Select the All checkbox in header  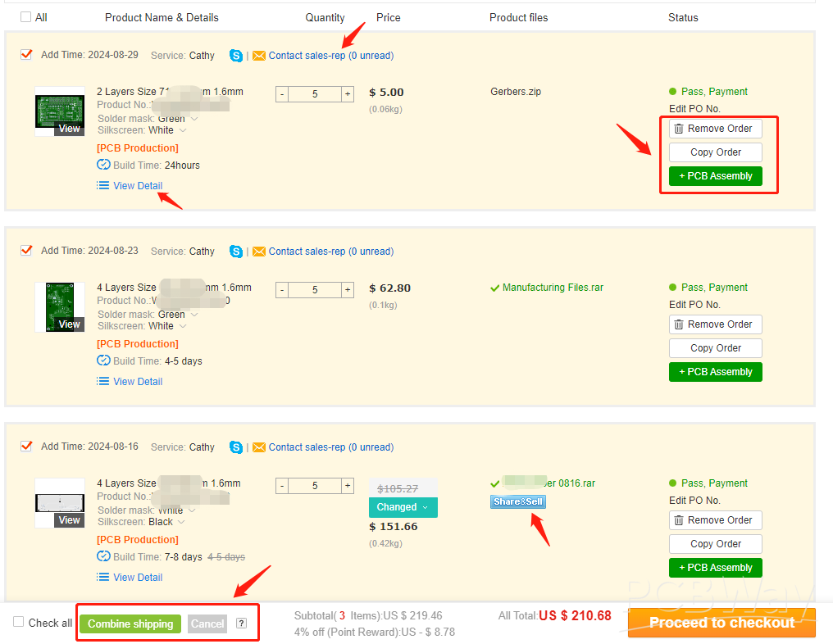tap(26, 17)
